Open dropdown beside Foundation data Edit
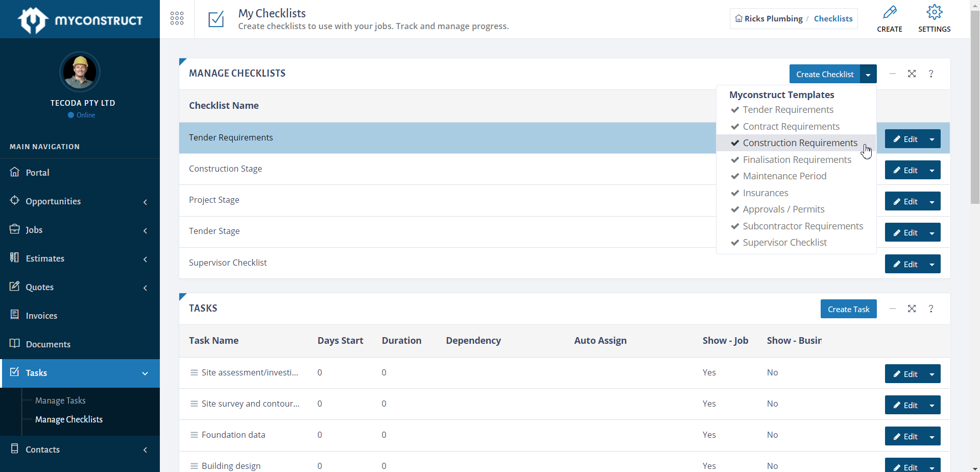Image resolution: width=980 pixels, height=472 pixels. [932, 436]
